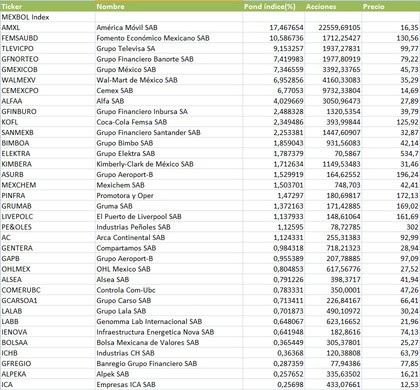Click Wal-Mart de México SAB cell
This screenshot has height=390, width=420.
coord(169,80)
